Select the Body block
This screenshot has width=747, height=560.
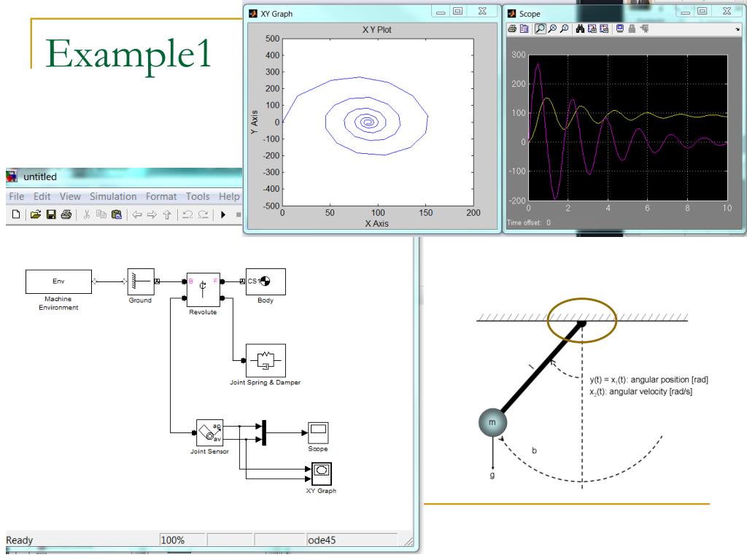pyautogui.click(x=266, y=281)
